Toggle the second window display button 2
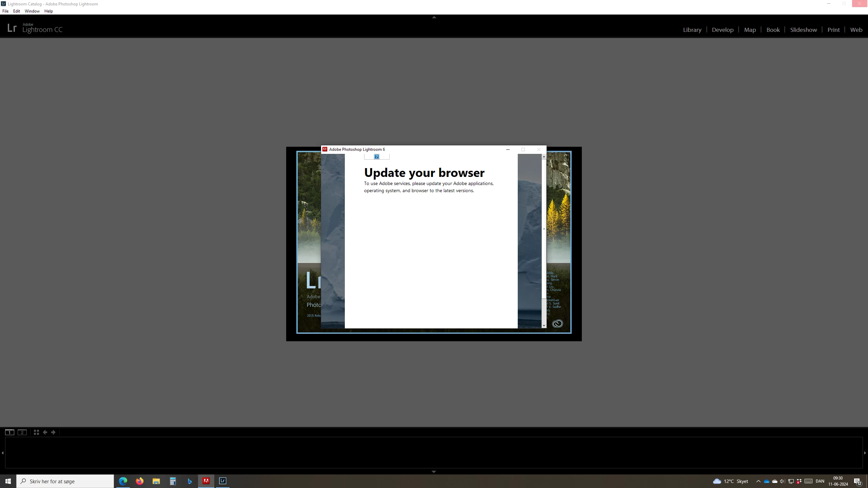 [x=22, y=432]
